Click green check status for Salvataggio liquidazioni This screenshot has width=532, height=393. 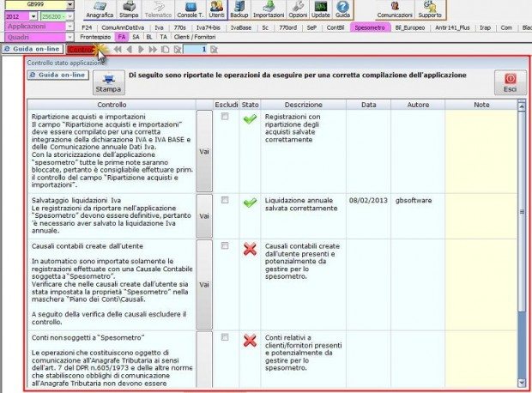click(x=250, y=203)
